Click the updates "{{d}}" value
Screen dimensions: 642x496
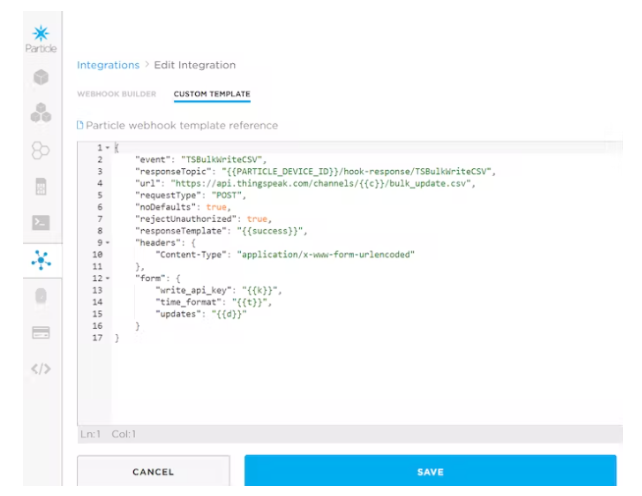tap(229, 314)
